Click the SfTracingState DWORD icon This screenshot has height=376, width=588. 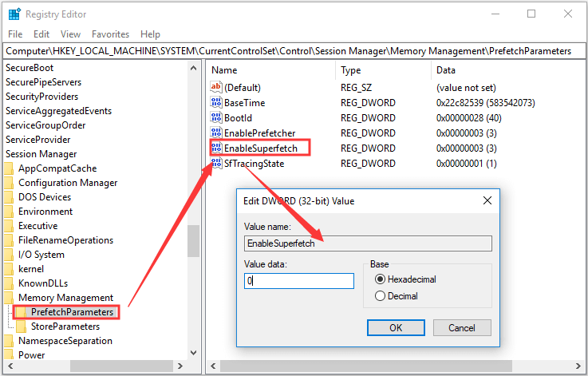[217, 164]
